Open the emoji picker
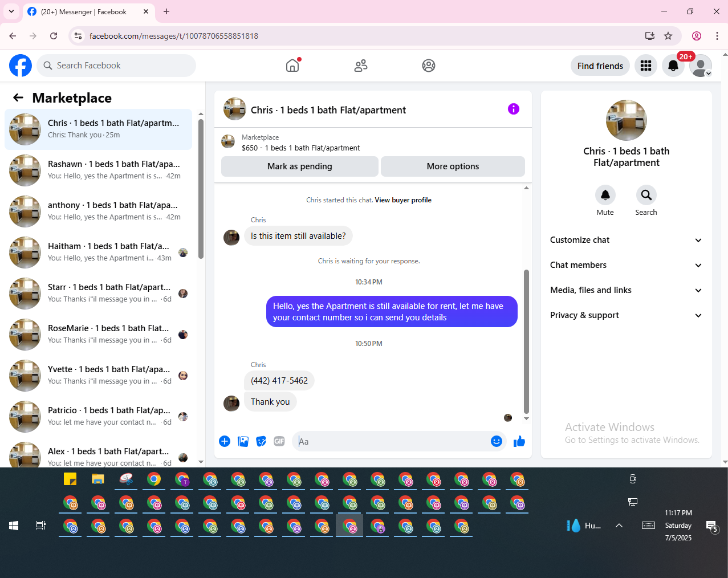Viewport: 728px width, 578px height. [497, 441]
